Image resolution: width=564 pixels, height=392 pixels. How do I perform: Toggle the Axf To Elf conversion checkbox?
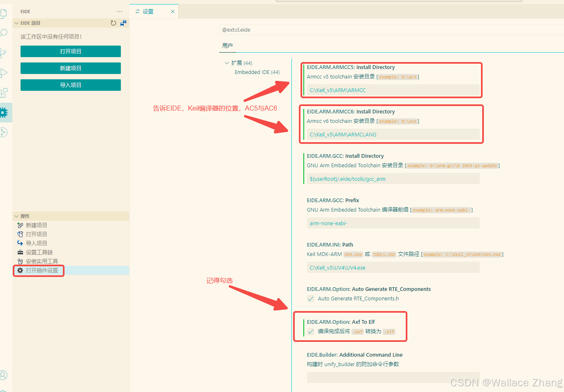pyautogui.click(x=311, y=332)
